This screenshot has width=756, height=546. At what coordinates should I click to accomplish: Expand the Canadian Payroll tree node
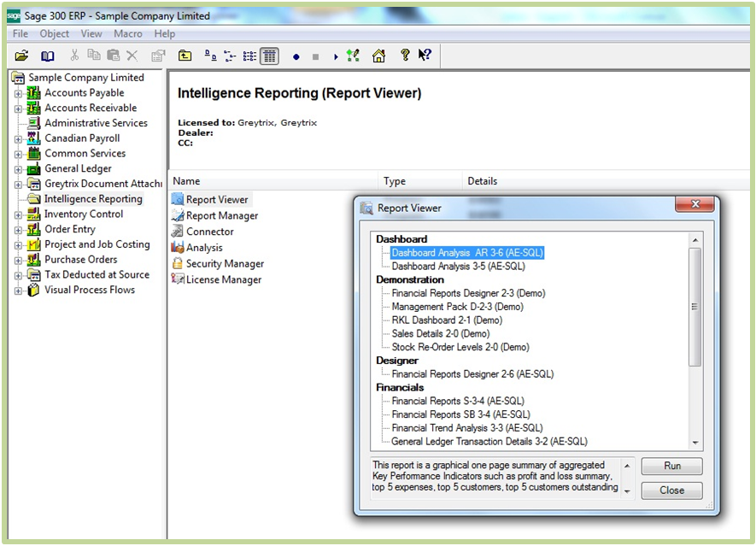tap(18, 139)
